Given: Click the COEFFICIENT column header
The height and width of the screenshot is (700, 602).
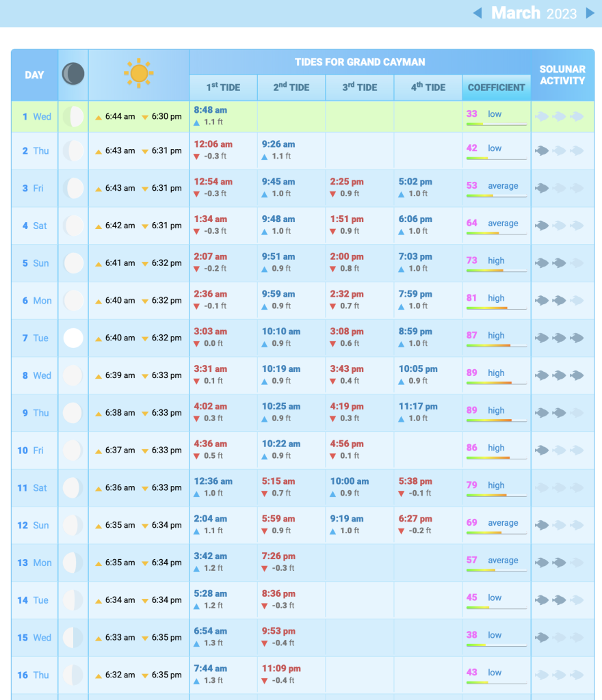Looking at the screenshot, I should point(497,87).
